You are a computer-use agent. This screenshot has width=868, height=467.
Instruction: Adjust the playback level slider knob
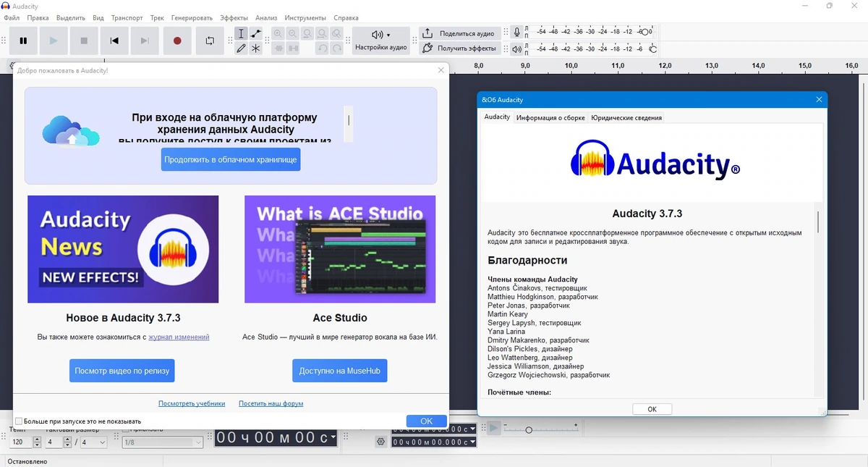(x=653, y=49)
